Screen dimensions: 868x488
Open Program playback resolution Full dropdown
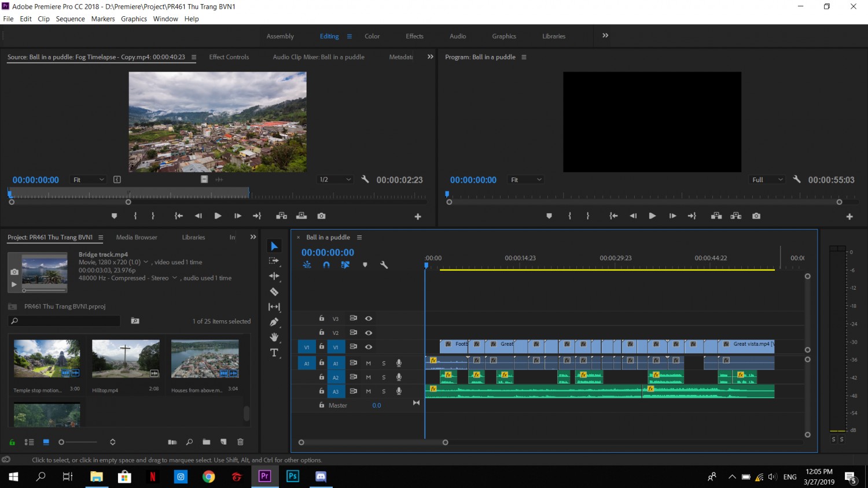click(767, 180)
